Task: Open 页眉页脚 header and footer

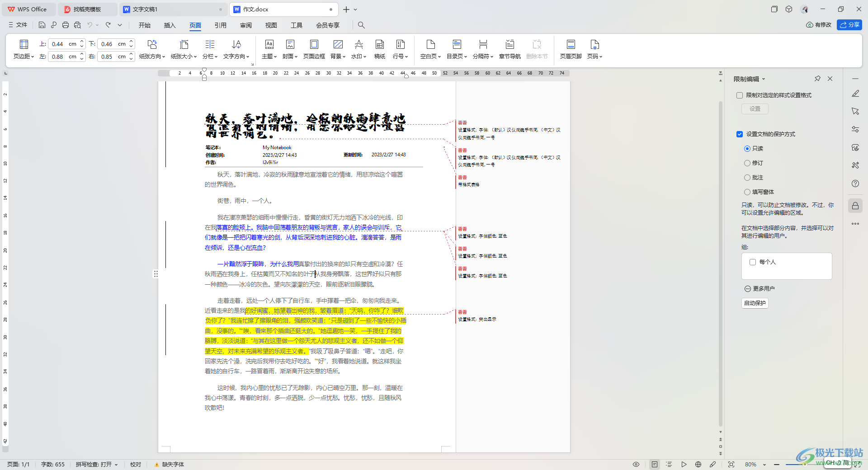Action: click(571, 49)
